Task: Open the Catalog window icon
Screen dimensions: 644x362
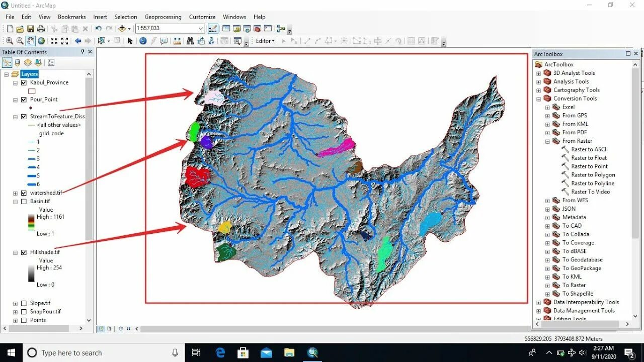Action: pos(236,29)
